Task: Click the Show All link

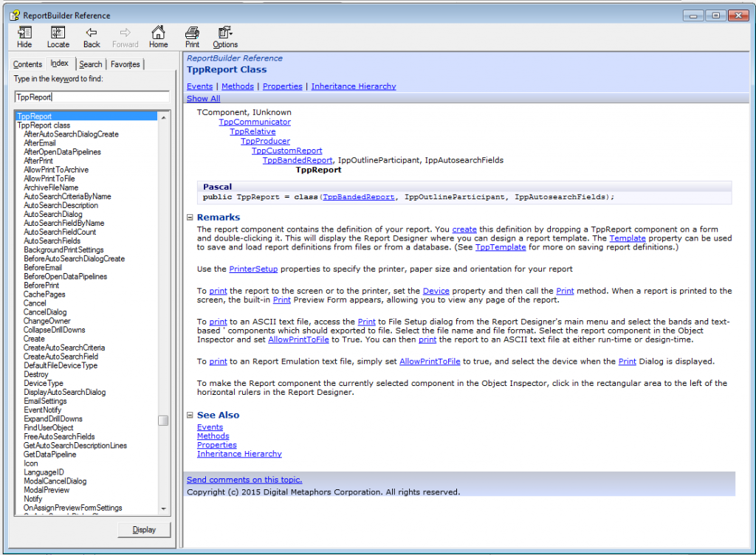Action: click(x=203, y=98)
